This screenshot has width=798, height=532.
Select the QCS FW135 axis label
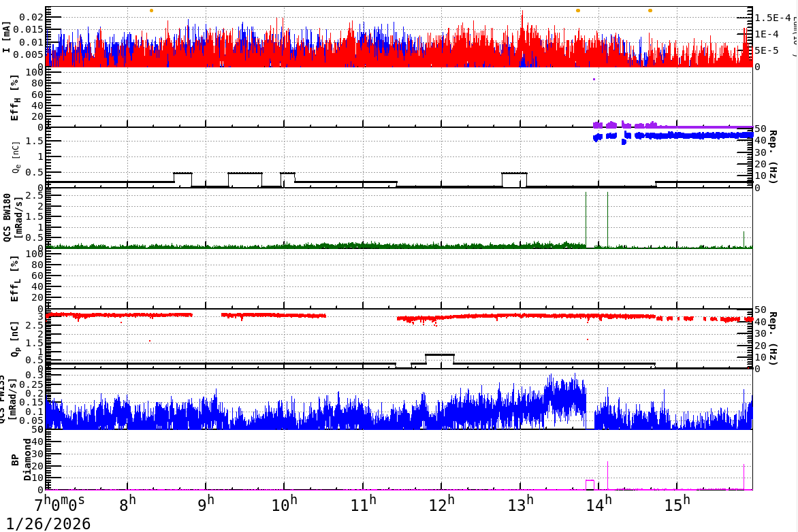click(x=9, y=399)
